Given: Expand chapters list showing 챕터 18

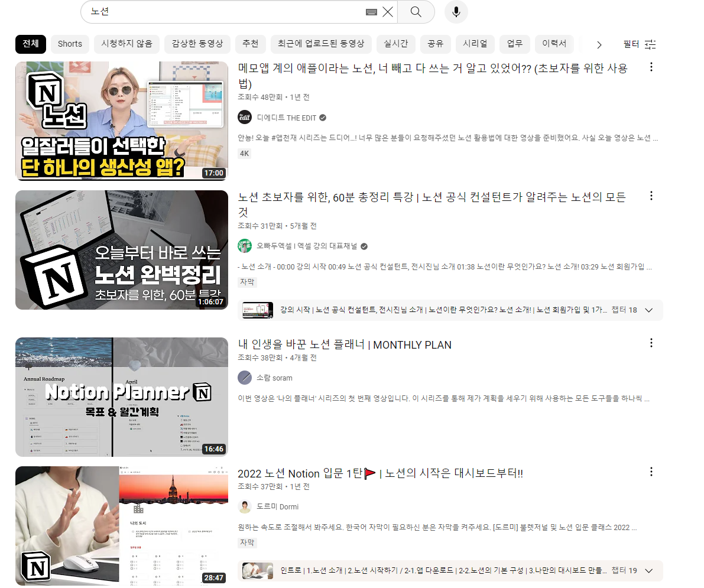Looking at the screenshot, I should point(648,310).
